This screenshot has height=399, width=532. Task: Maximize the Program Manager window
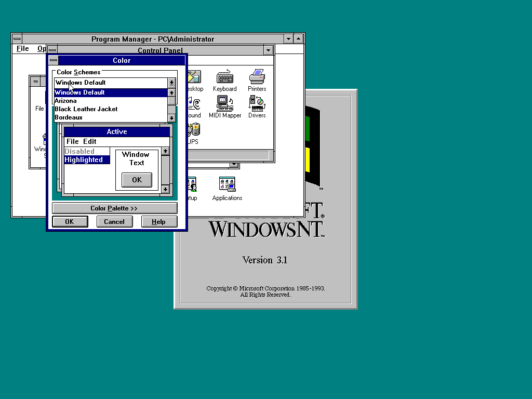pos(299,38)
